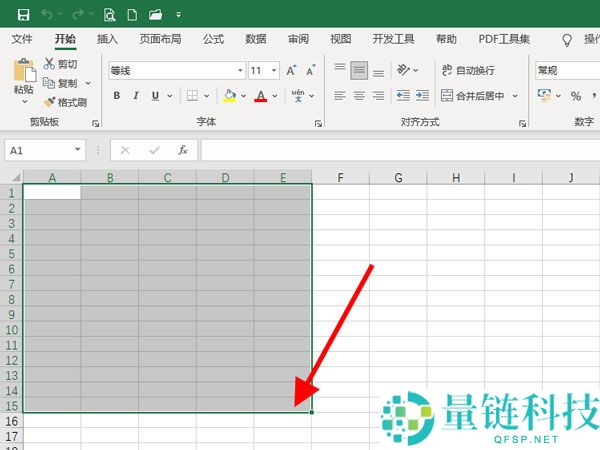
Task: Open the font name dropdown (等线)
Action: pyautogui.click(x=240, y=71)
